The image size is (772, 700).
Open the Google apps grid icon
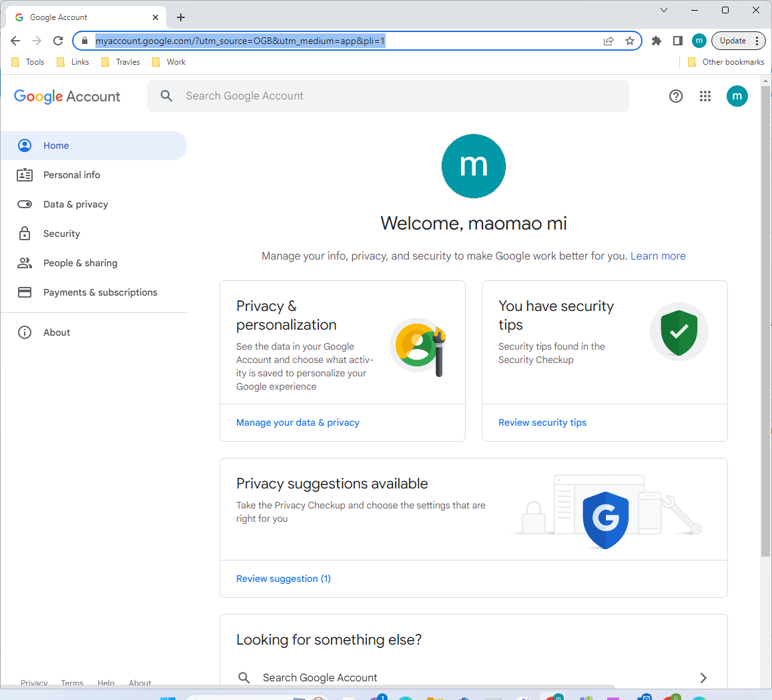click(x=705, y=96)
